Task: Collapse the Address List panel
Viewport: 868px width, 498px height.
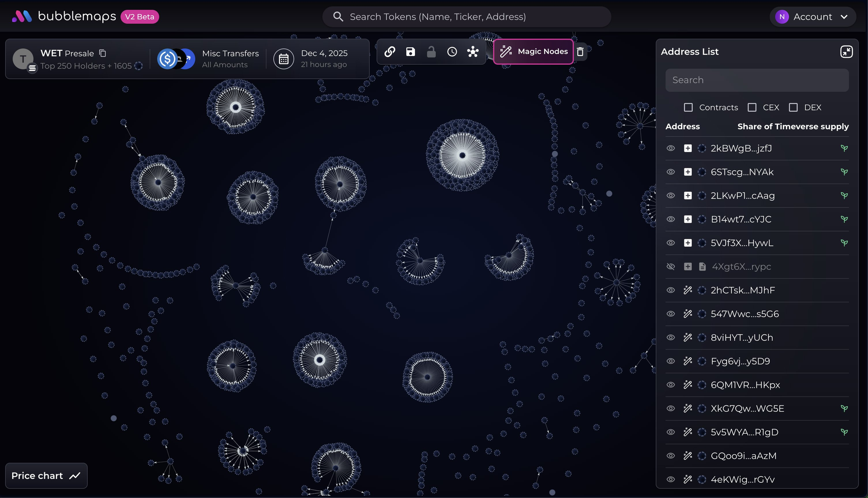Action: tap(846, 52)
